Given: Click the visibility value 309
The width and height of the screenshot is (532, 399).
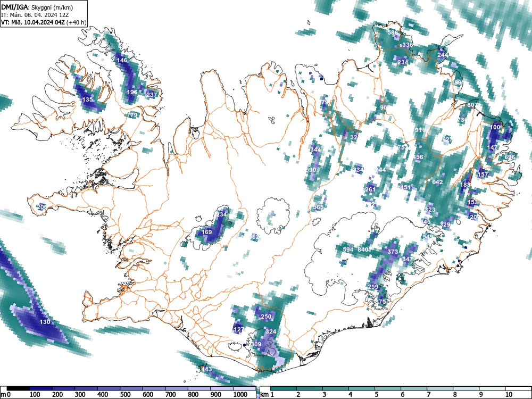Looking at the screenshot, I should [256, 344].
